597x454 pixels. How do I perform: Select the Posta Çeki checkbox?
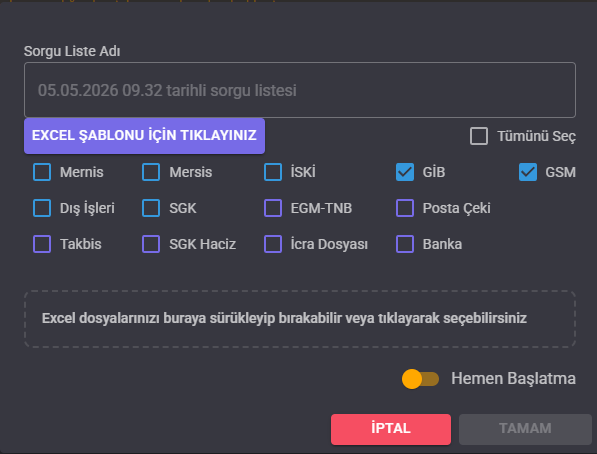click(x=405, y=208)
